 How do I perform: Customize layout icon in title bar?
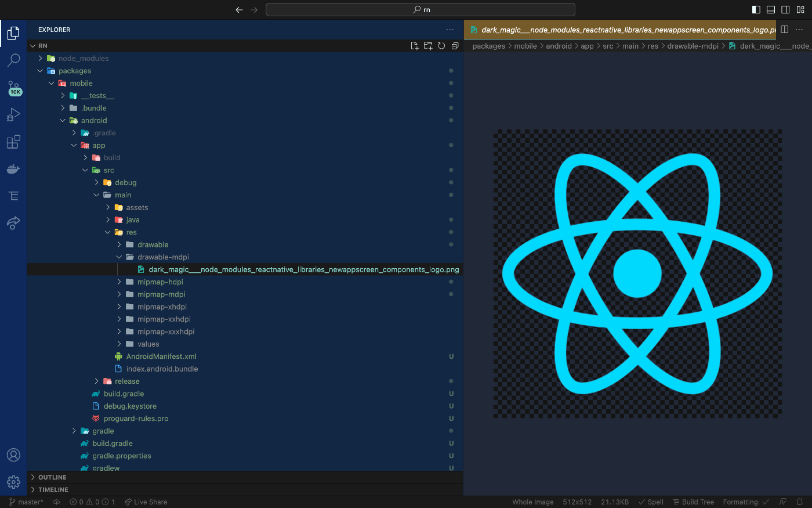click(800, 10)
